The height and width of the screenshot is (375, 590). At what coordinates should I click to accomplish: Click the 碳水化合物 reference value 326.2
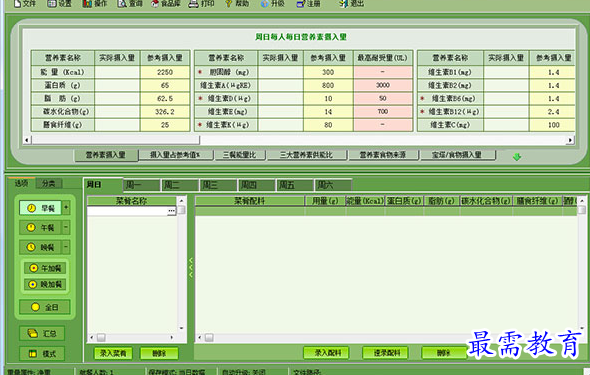pos(165,112)
